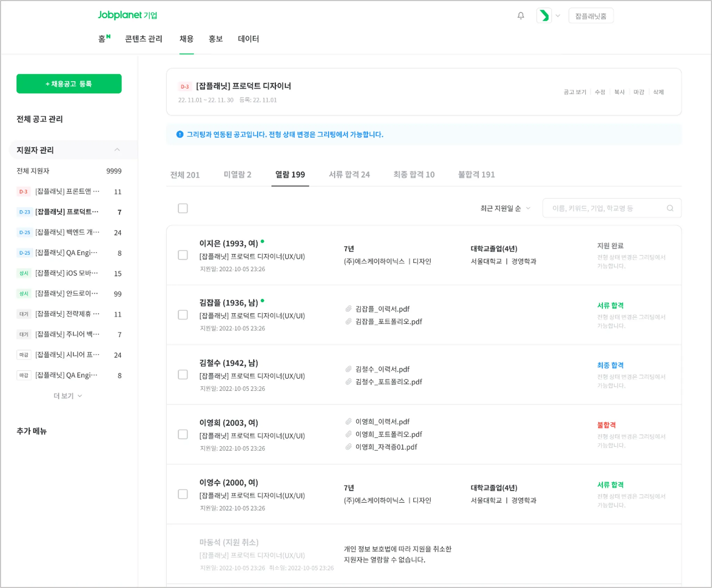Viewport: 712px width, 588px height.
Task: Click the blue info icon in notice
Action: 180,134
